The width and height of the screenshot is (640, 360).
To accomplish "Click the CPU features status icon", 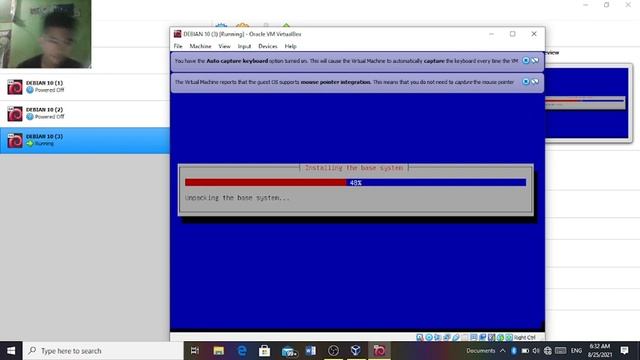I will [491, 337].
